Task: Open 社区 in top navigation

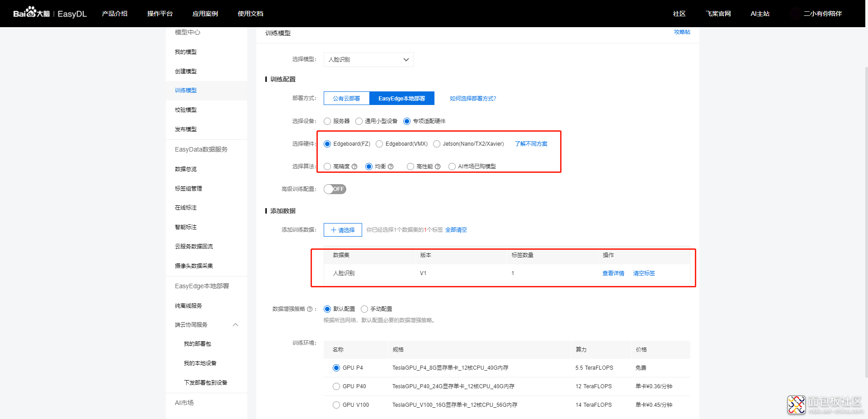Action: 679,14
